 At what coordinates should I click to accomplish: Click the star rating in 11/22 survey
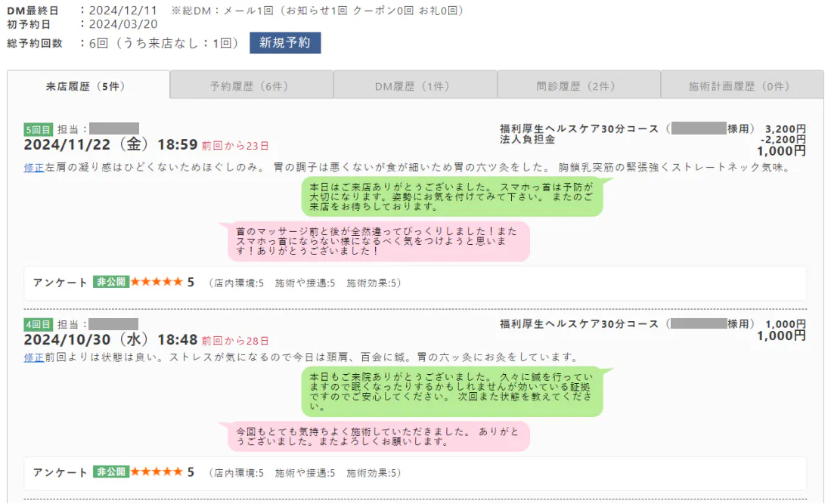coord(157,282)
